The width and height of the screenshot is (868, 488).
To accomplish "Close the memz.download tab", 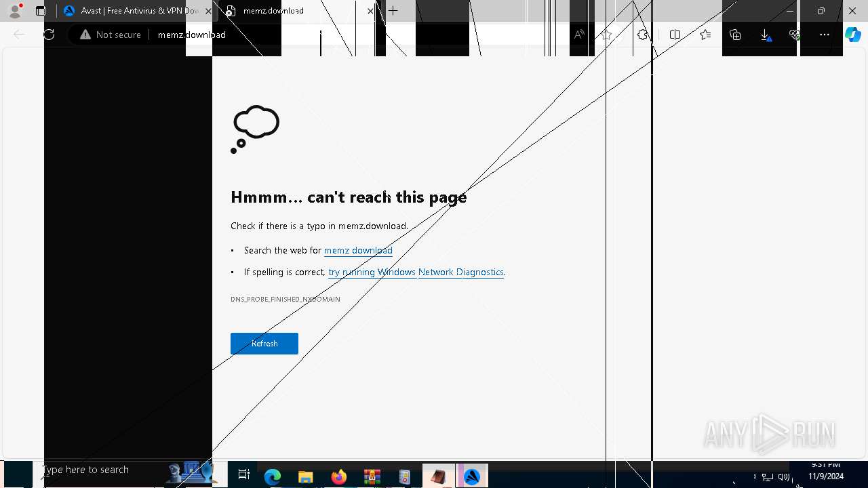I will pyautogui.click(x=370, y=11).
